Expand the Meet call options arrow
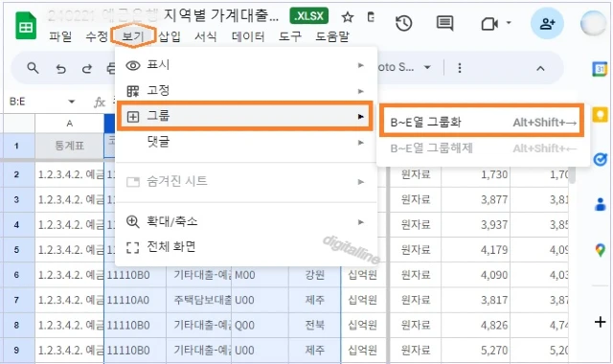The height and width of the screenshot is (364, 613). [509, 23]
